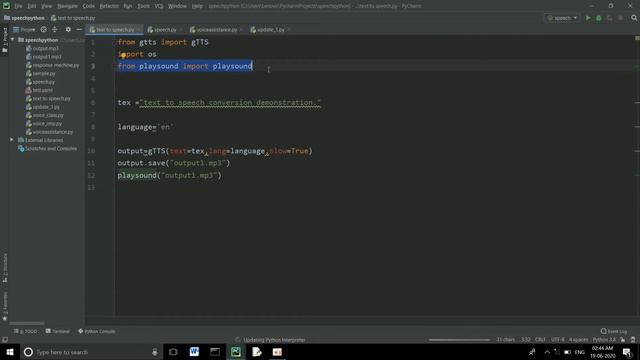The height and width of the screenshot is (360, 640).
Task: Open the Favorites tool window side tab
Action: click(x=5, y=306)
